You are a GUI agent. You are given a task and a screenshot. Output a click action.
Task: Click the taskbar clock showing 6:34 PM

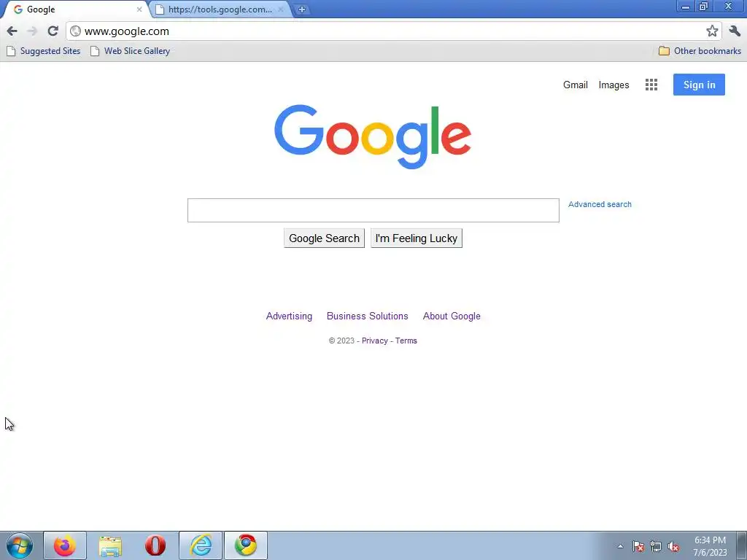(710, 546)
